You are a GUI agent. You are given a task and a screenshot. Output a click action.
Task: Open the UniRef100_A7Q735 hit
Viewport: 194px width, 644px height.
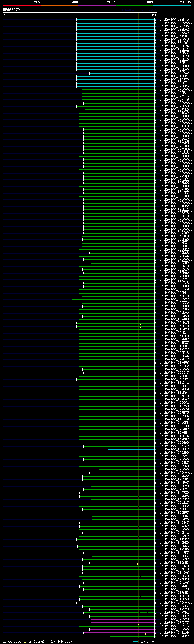click(x=174, y=26)
